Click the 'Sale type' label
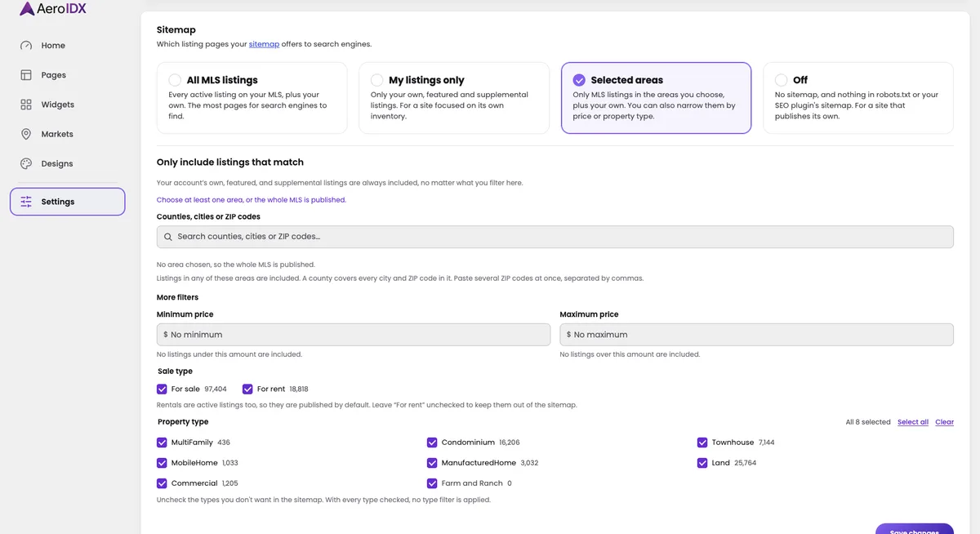The height and width of the screenshot is (534, 980). tap(175, 372)
